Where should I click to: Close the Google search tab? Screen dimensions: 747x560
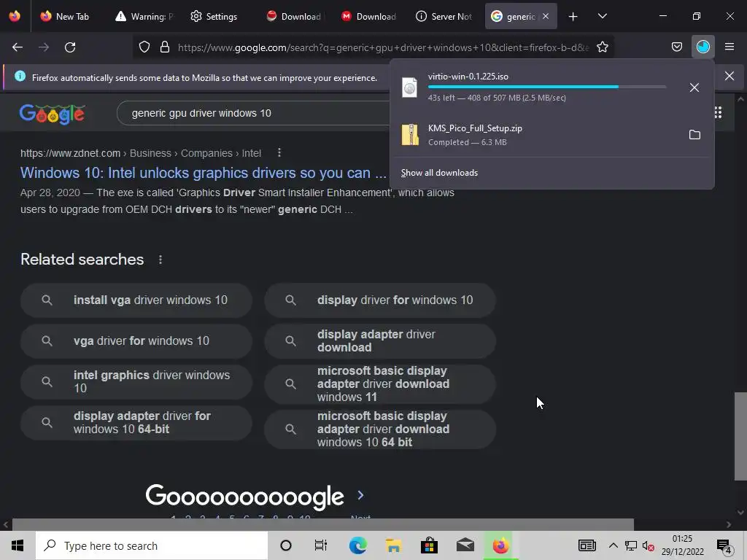tap(546, 16)
